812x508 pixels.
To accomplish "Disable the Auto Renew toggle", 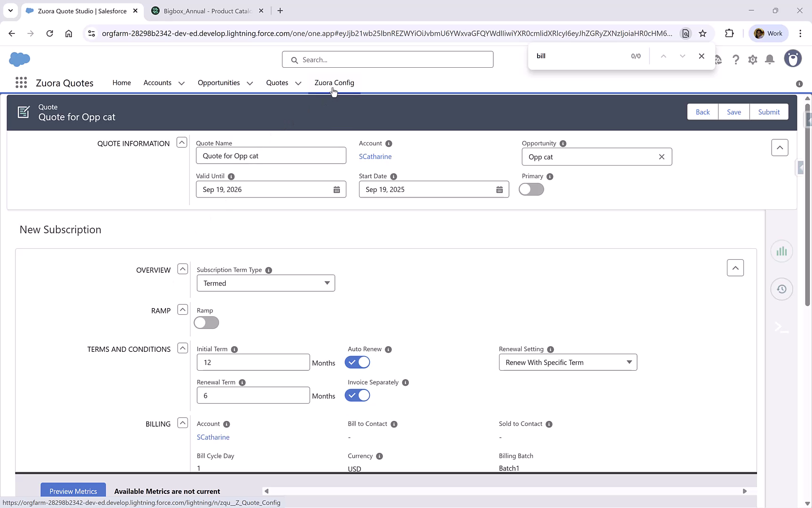I will pyautogui.click(x=357, y=362).
